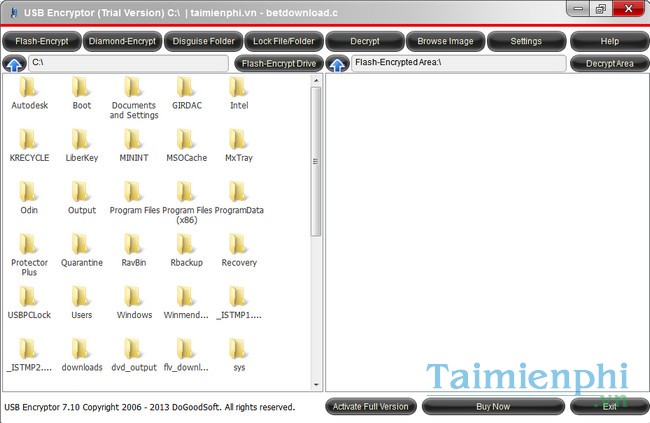Select the KRECYCLE folder
The image size is (650, 423).
(29, 145)
